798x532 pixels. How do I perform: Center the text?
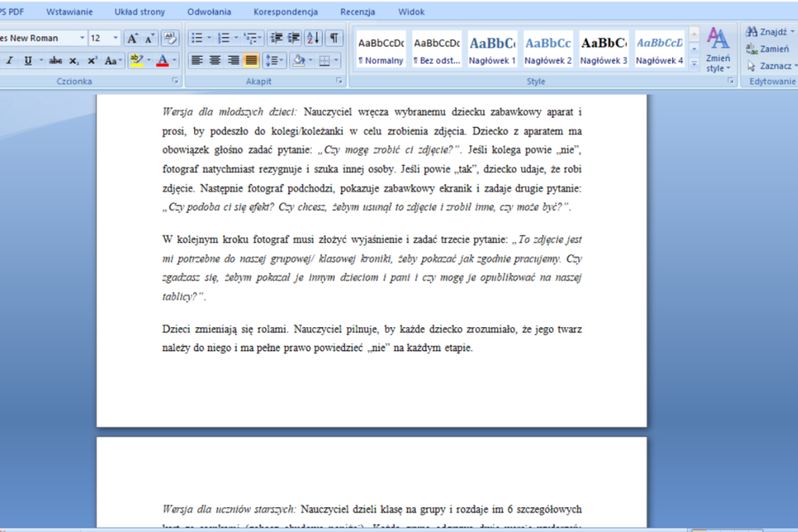[215, 61]
